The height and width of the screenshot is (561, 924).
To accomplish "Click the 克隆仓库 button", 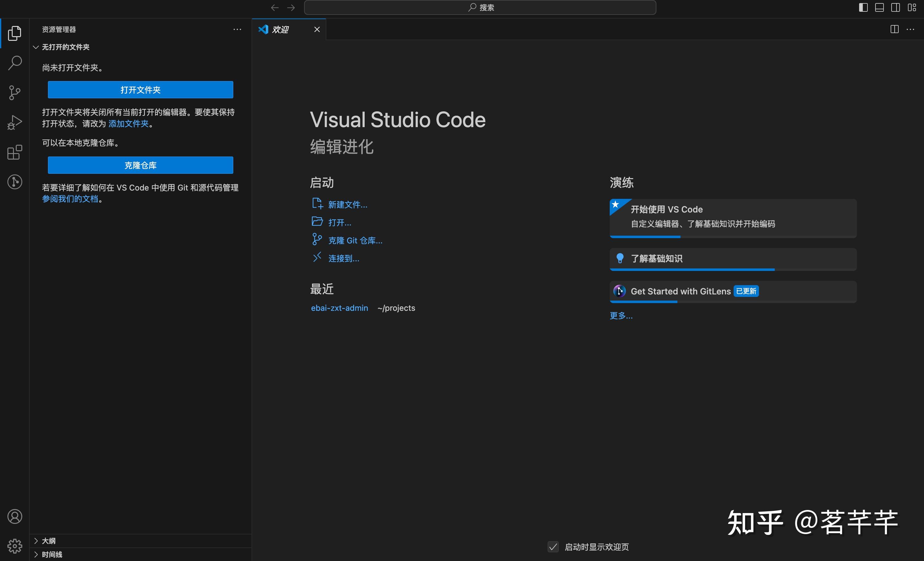I will 140,165.
